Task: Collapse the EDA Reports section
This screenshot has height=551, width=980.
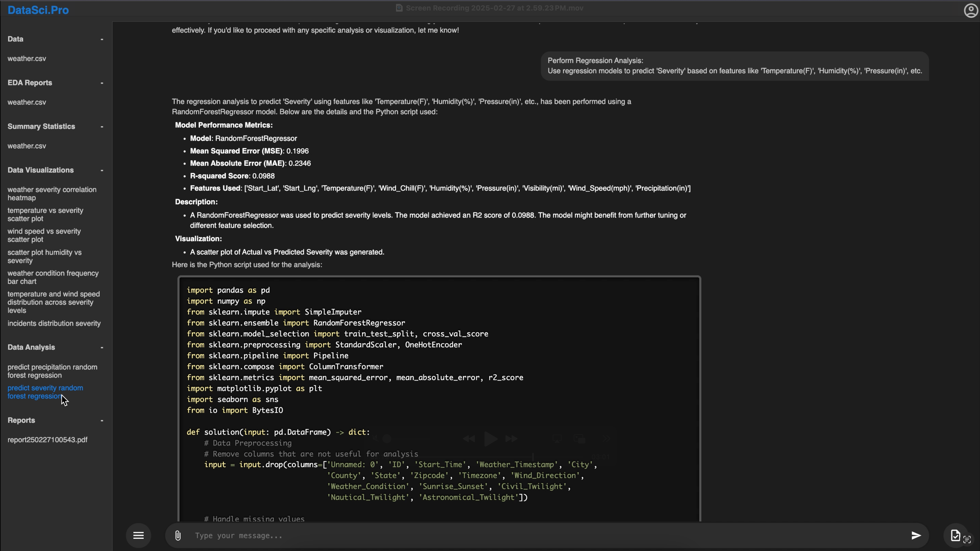Action: point(101,83)
